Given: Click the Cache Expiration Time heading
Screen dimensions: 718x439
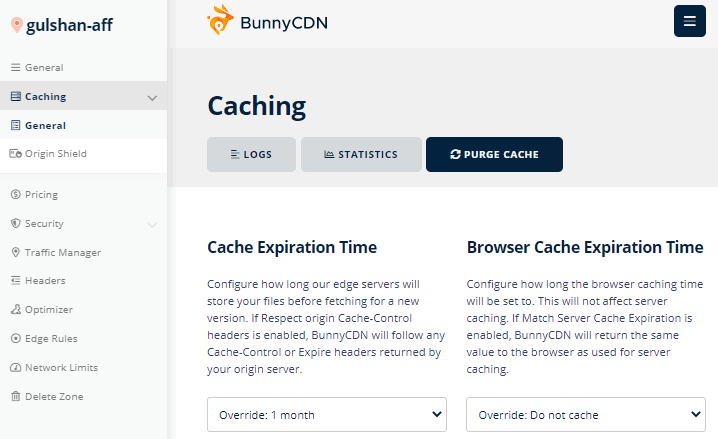Looking at the screenshot, I should 292,247.
